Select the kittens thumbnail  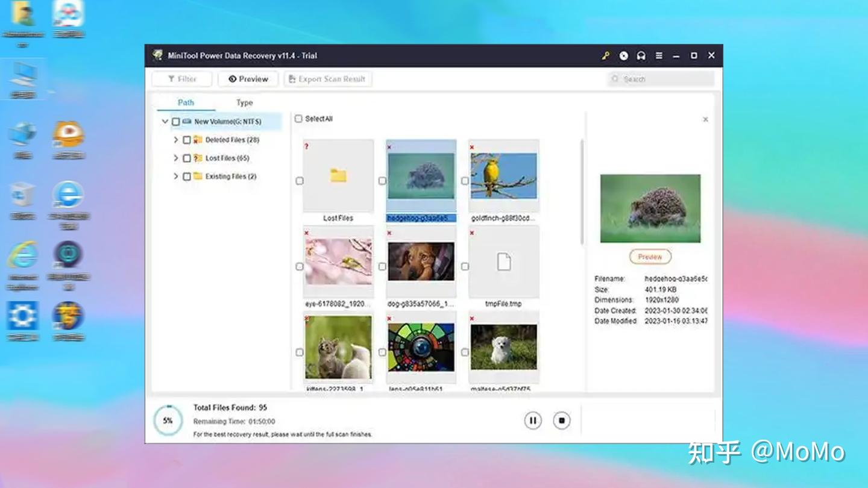pos(338,348)
